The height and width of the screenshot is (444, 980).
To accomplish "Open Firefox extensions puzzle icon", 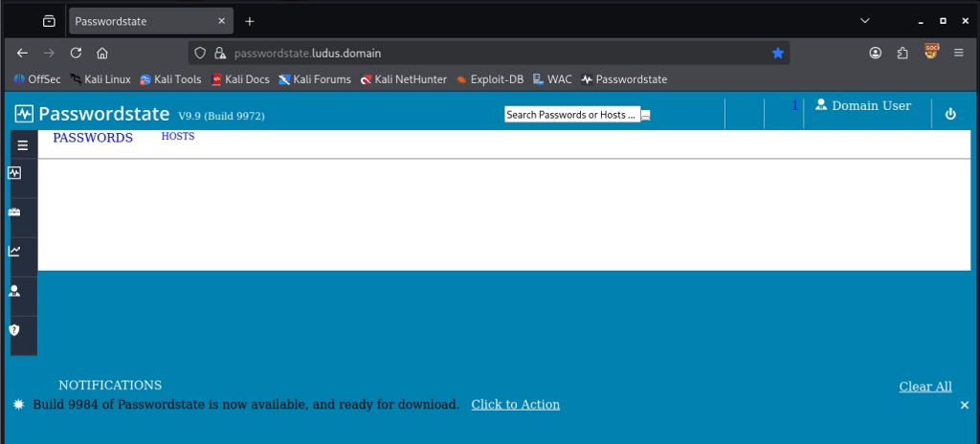I will (x=902, y=54).
